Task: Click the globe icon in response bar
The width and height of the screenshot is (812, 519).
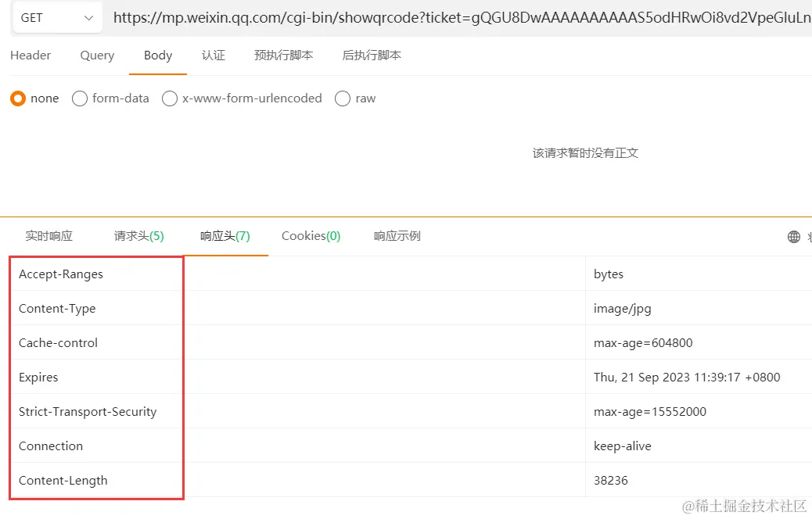Action: [794, 237]
